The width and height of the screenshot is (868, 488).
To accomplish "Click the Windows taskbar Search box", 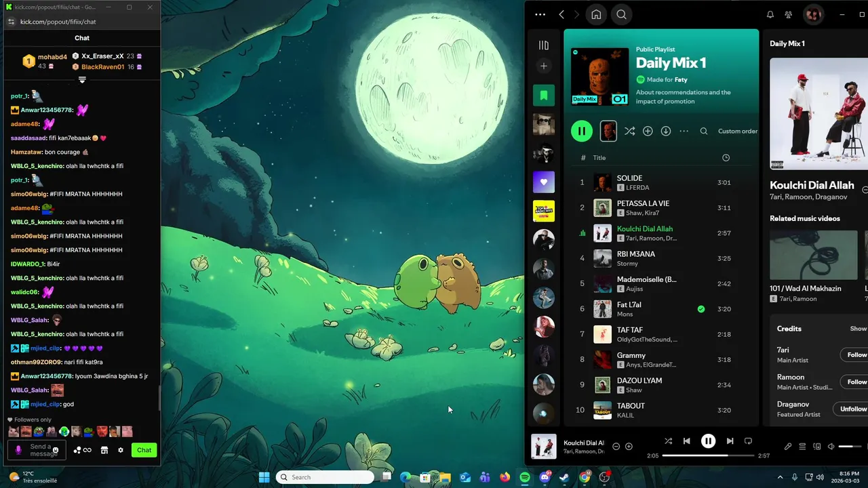I will 325,477.
